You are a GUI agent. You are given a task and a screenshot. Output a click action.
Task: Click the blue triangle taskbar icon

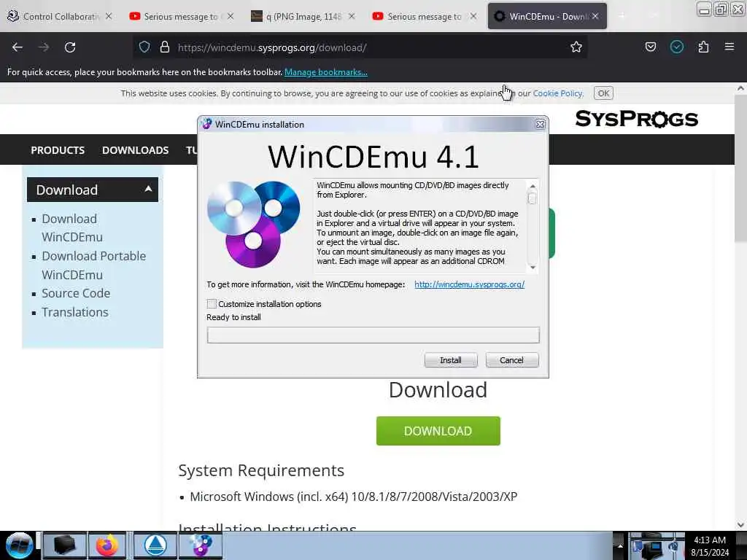click(x=155, y=545)
